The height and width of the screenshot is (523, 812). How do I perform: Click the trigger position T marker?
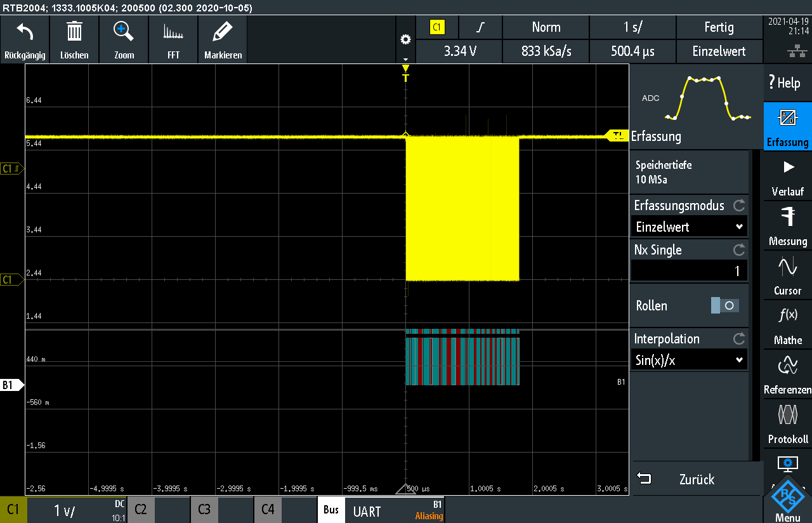tap(406, 74)
